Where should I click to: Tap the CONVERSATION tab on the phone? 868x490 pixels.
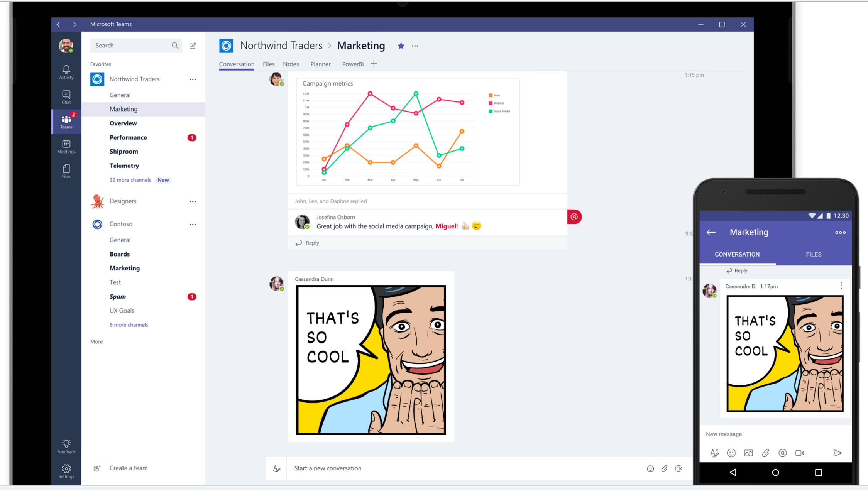pos(737,254)
